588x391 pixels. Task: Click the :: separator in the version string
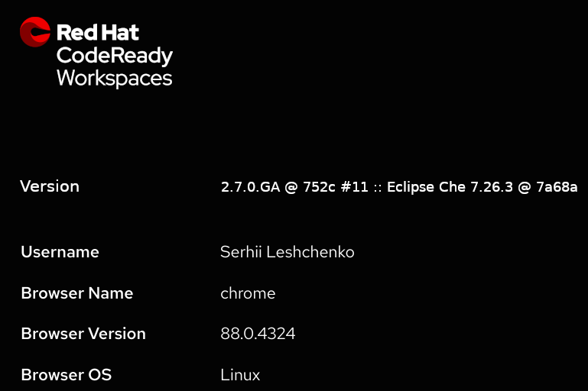pyautogui.click(x=378, y=188)
